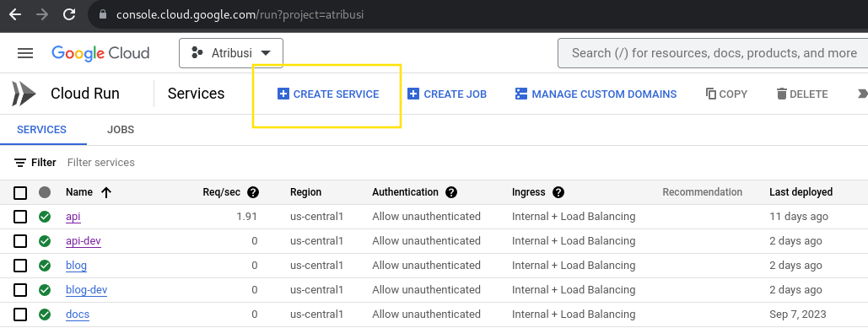The width and height of the screenshot is (868, 328).
Task: Click the CREATE JOB button
Action: pos(447,94)
